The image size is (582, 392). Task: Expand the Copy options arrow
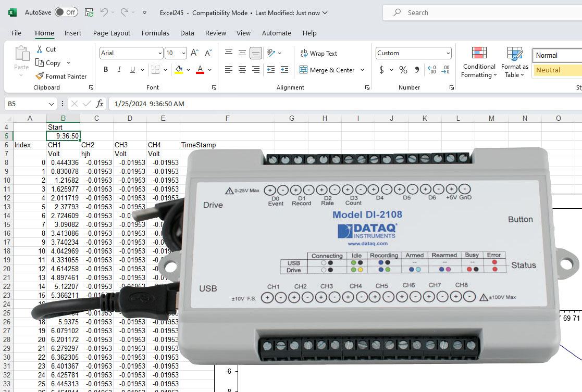69,62
